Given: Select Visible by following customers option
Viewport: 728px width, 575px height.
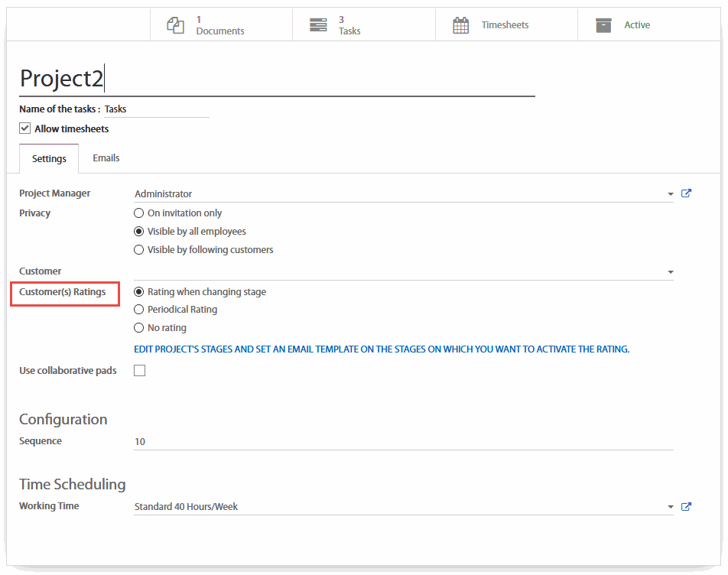Looking at the screenshot, I should (139, 249).
